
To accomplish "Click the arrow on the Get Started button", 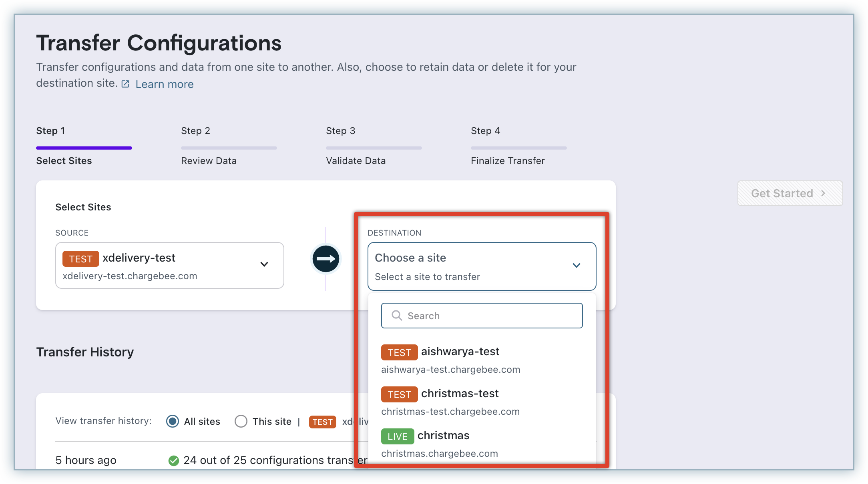I will coord(823,193).
